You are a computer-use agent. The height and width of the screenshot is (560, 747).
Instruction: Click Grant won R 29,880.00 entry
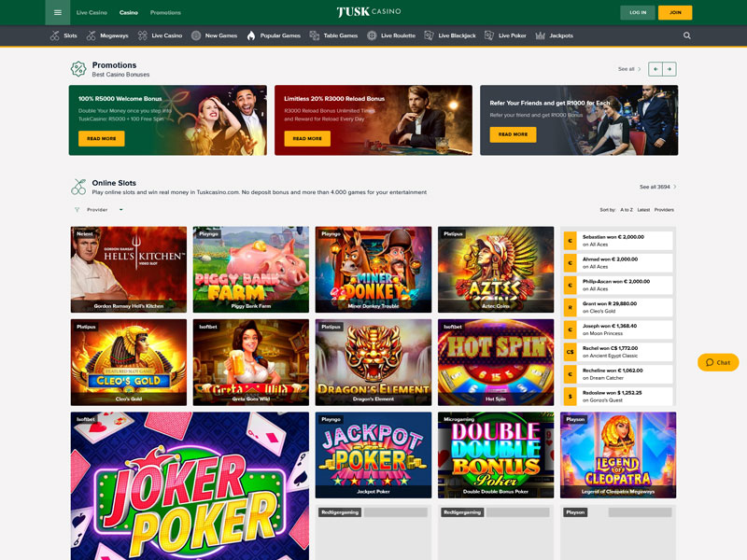(x=618, y=307)
